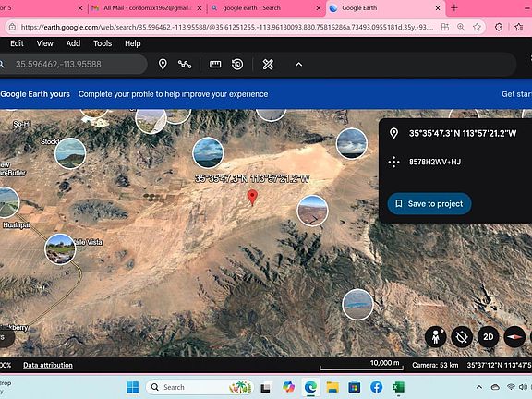Collapse the toolbar with the up chevron
This screenshot has height=399, width=532.
[298, 64]
